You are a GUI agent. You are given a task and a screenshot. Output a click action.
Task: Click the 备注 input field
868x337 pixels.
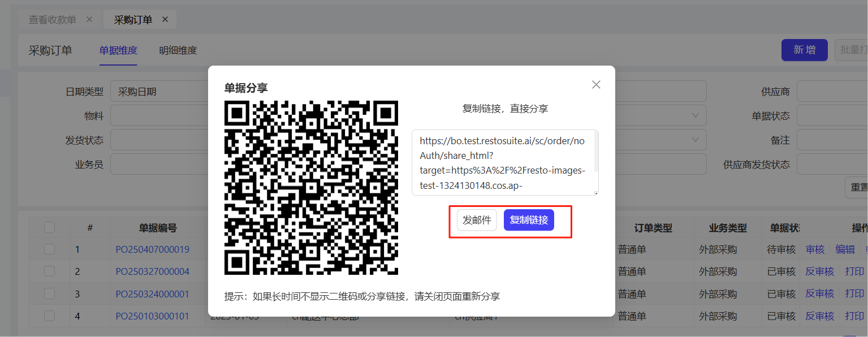point(832,140)
